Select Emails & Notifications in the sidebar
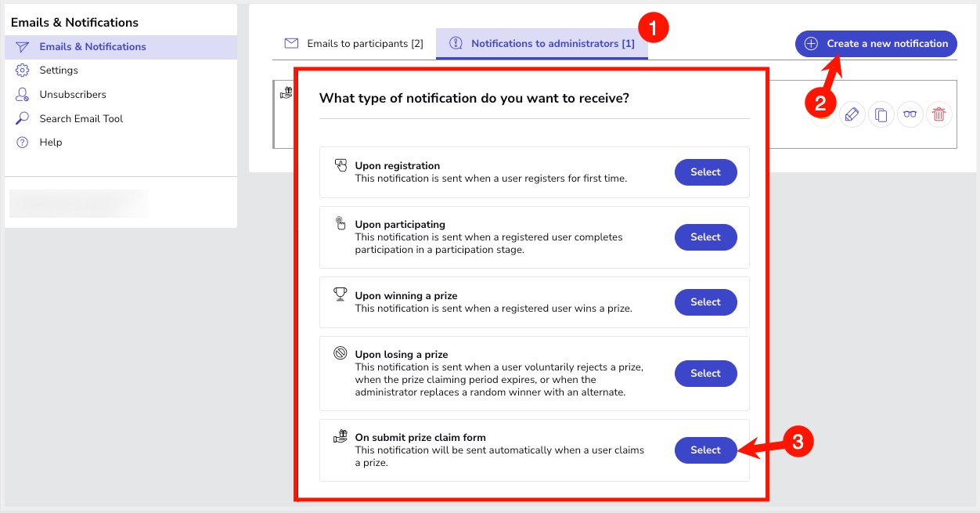 pos(92,47)
